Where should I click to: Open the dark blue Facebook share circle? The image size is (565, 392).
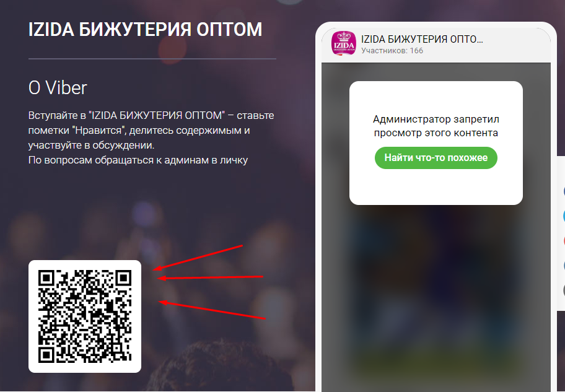563,191
